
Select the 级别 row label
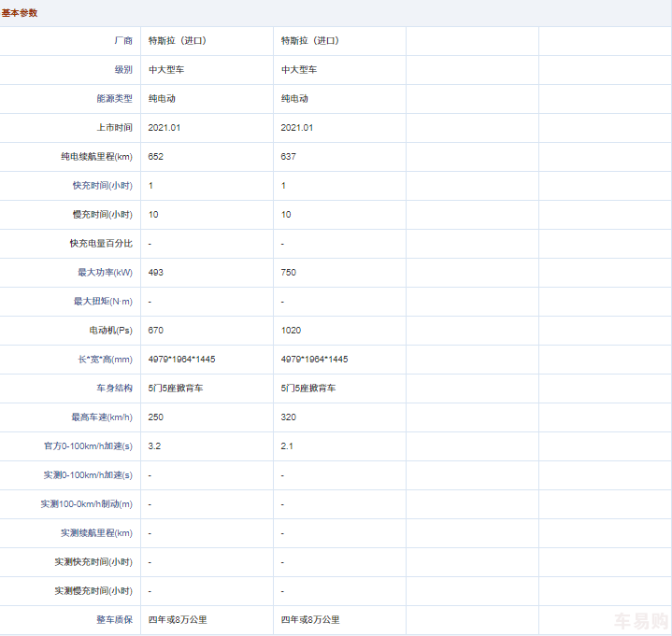click(123, 69)
